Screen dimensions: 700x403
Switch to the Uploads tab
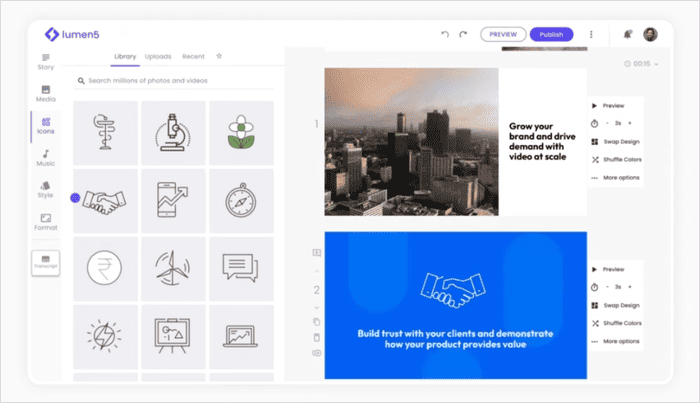[x=157, y=57]
